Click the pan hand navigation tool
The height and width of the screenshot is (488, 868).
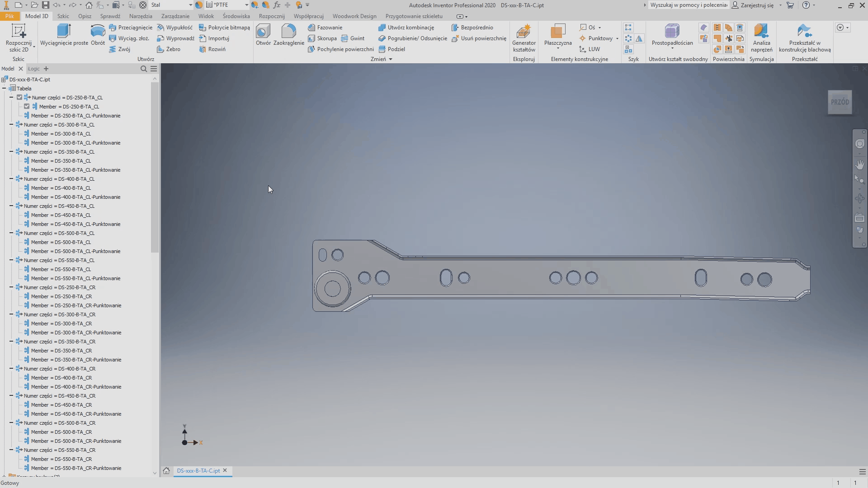(859, 164)
